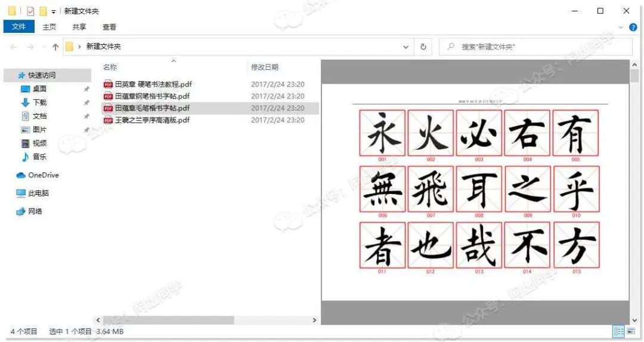
Task: Click the pin icon next to 图片
Action: (x=86, y=130)
